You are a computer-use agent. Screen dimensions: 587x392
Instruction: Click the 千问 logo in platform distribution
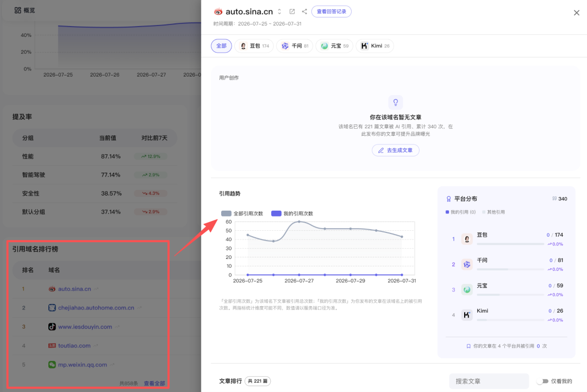[x=466, y=264]
